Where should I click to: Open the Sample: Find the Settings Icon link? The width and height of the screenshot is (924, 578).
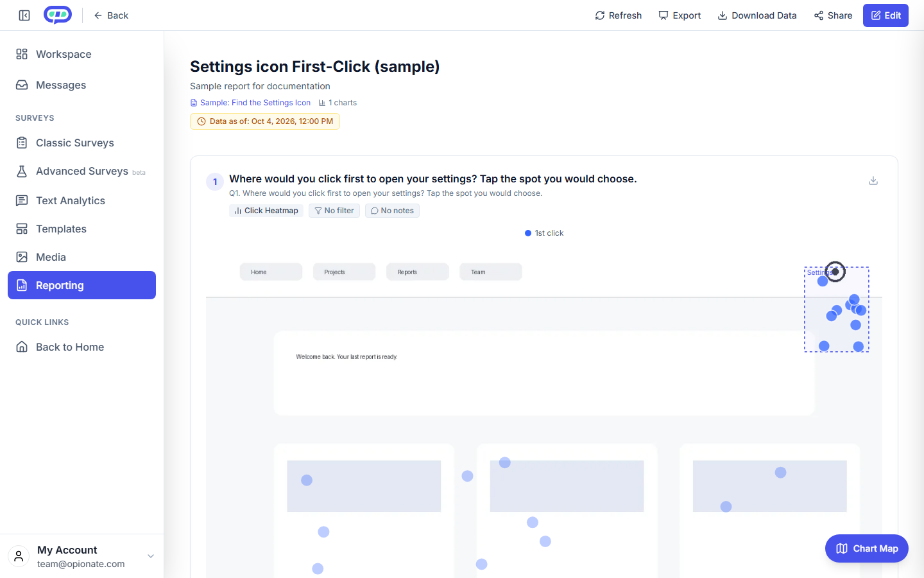(250, 103)
